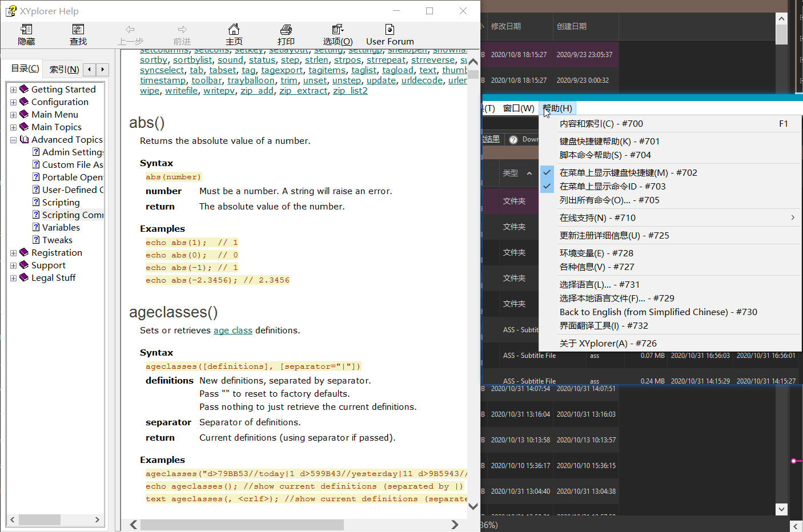Click the Tweaks topic page icon
803x532 pixels.
(x=36, y=240)
